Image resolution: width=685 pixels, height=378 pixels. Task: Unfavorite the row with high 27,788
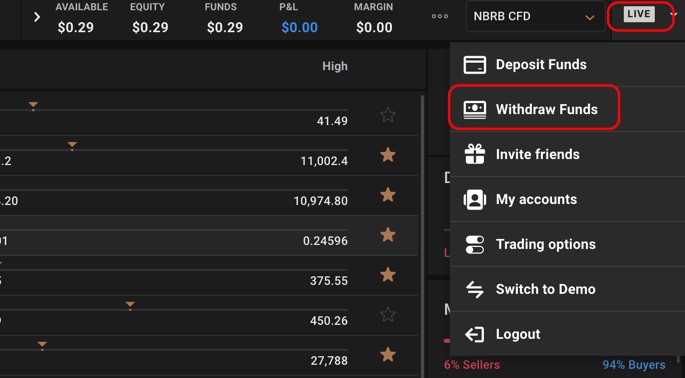click(x=388, y=355)
